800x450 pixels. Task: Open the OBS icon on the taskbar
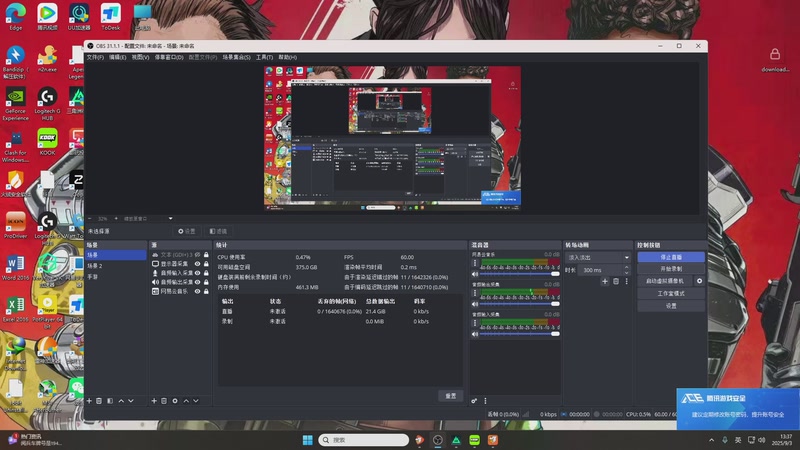point(437,440)
